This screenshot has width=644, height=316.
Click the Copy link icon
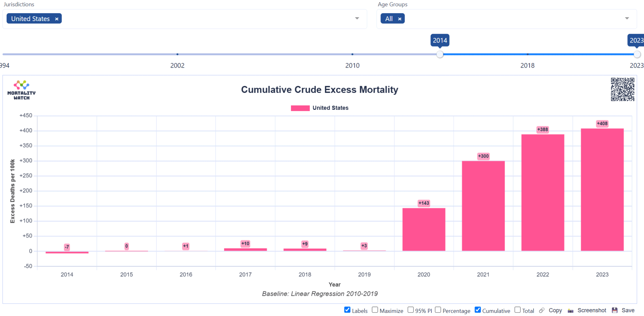pyautogui.click(x=541, y=311)
